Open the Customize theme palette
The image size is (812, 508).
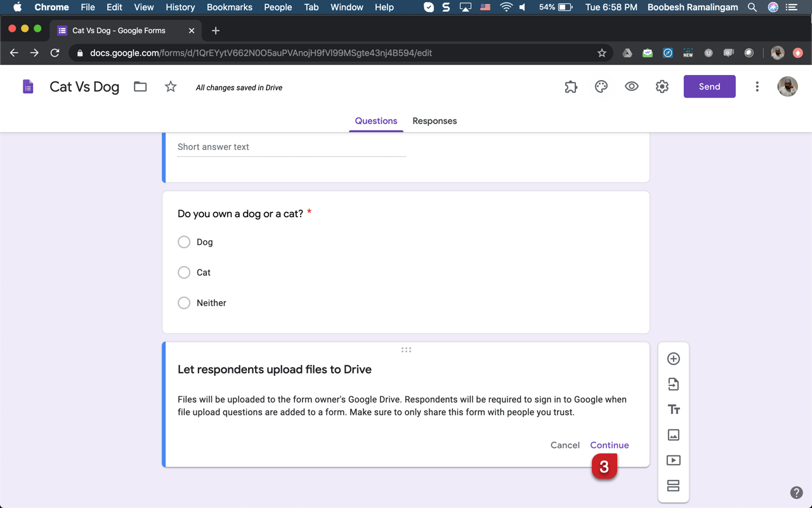pos(601,87)
